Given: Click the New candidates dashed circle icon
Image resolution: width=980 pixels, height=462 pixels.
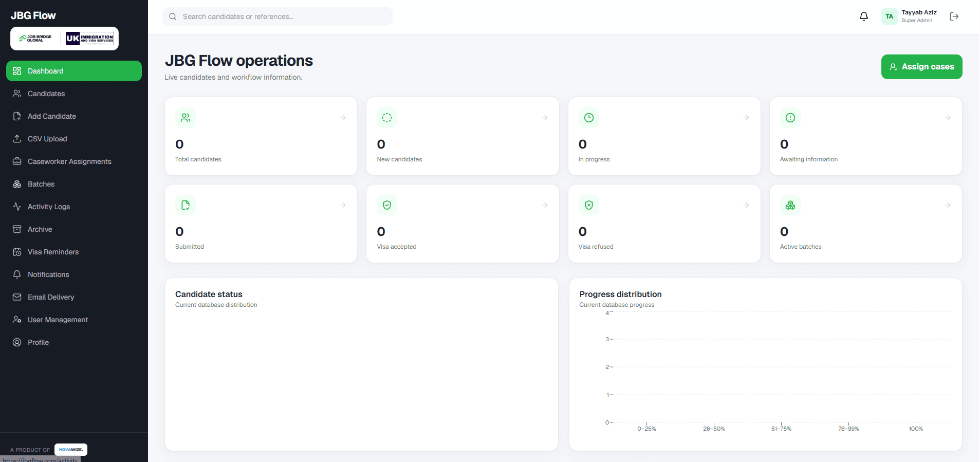Looking at the screenshot, I should [387, 118].
